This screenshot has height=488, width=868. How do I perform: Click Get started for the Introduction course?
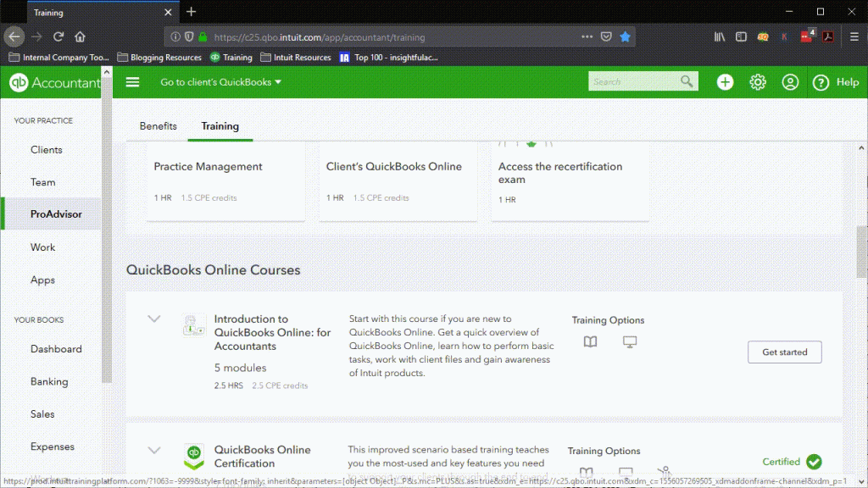784,352
